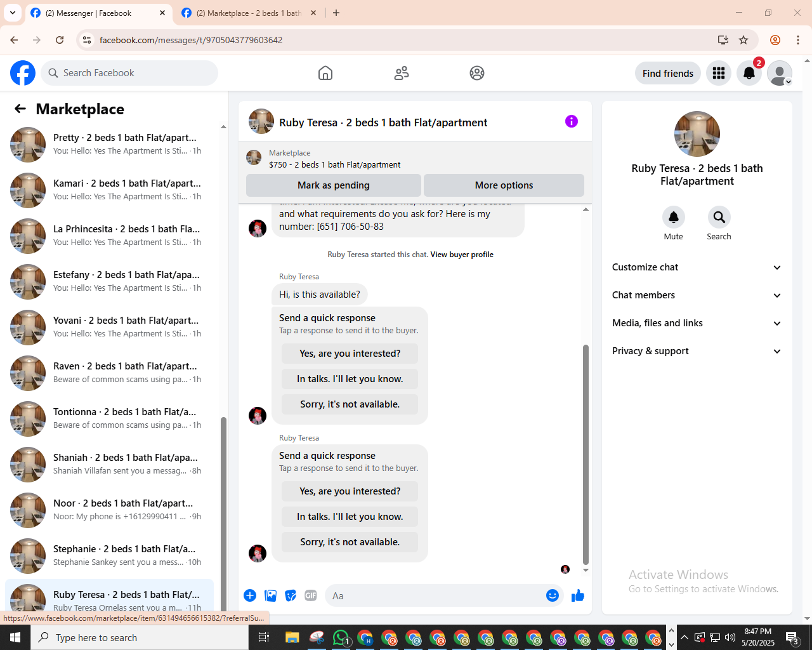Open Estefany's conversation in the list
Screen dimensions: 812x650
109,282
